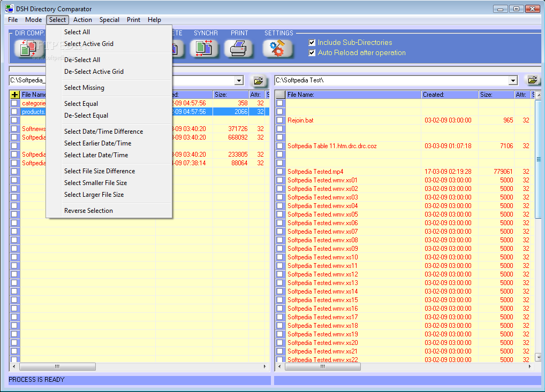Click the PROCESS IS READY status bar
Viewport: 545px width, 392px height.
(x=140, y=380)
